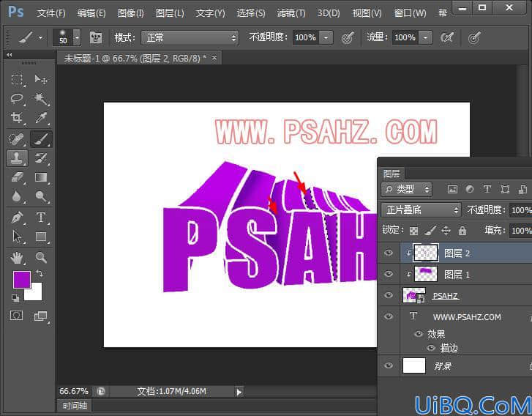Open the brush size preset dropdown
This screenshot has height=416, width=532.
click(78, 37)
